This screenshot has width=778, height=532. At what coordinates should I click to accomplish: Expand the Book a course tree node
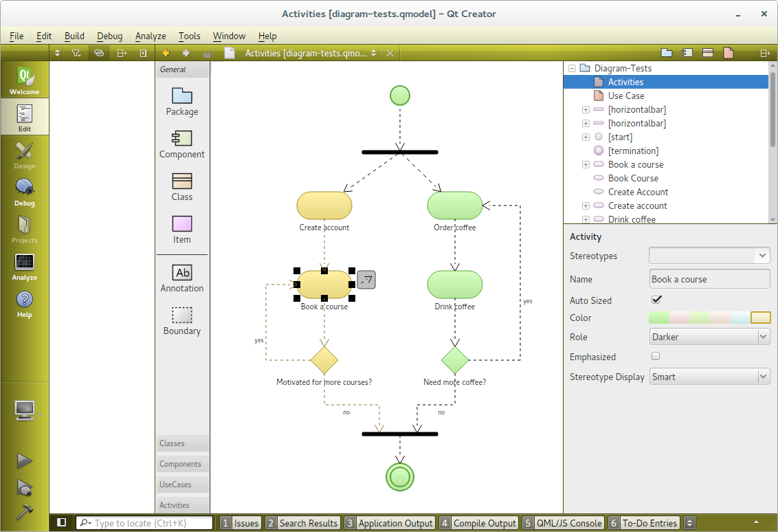coord(586,164)
